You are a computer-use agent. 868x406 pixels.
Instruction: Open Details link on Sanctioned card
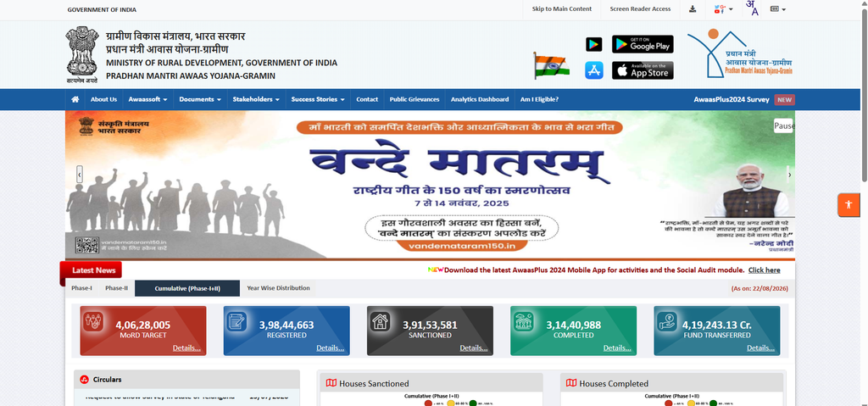tap(473, 348)
